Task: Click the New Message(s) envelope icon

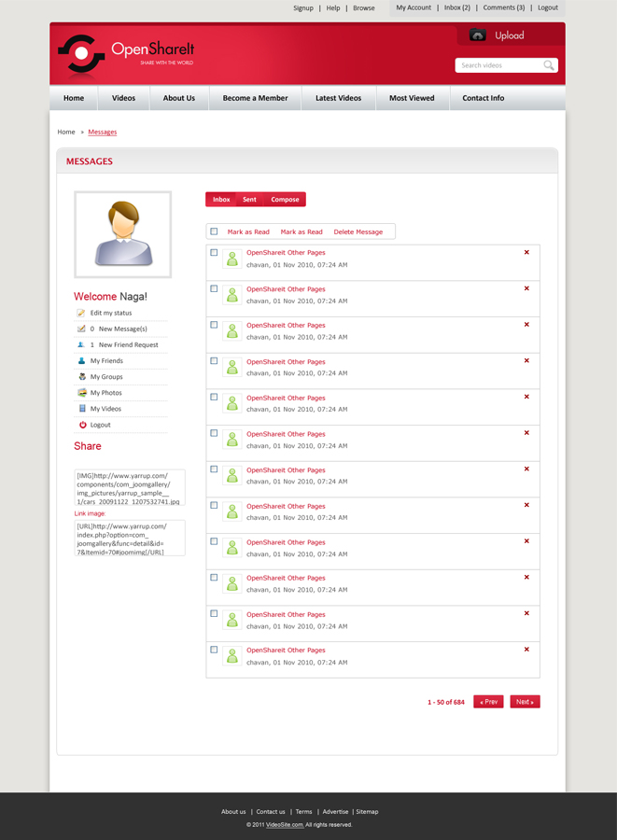Action: click(x=81, y=329)
